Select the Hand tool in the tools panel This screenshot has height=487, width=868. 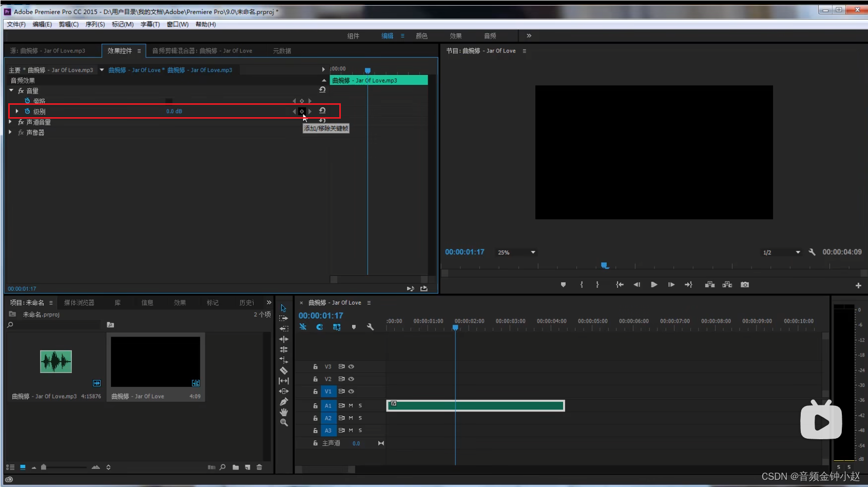point(283,412)
